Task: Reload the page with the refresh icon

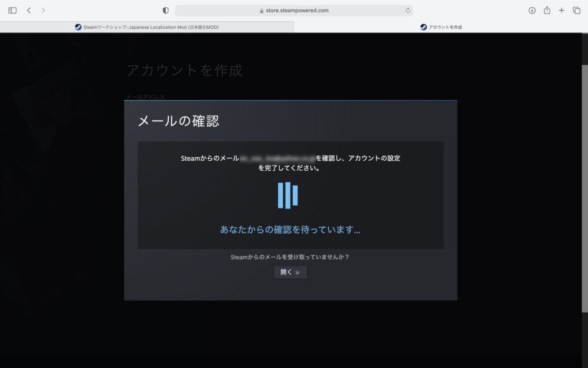Action: [x=407, y=11]
